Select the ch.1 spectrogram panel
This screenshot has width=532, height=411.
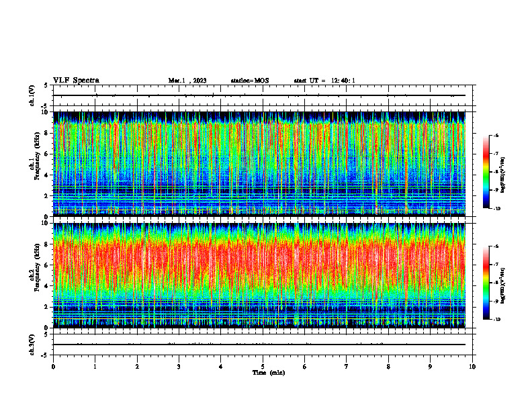(259, 164)
